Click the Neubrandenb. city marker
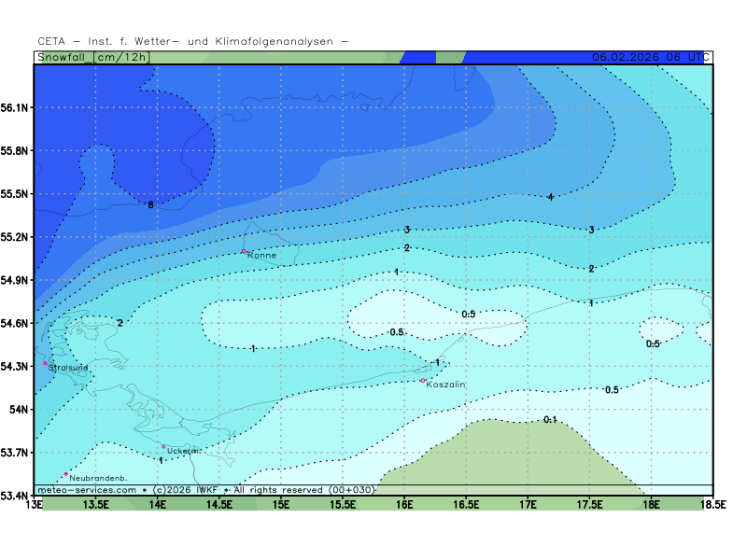Screen dimensions: 747x560 coord(66,474)
